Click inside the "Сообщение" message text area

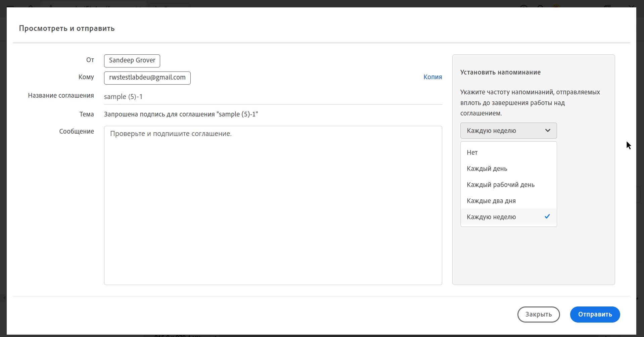pos(273,205)
